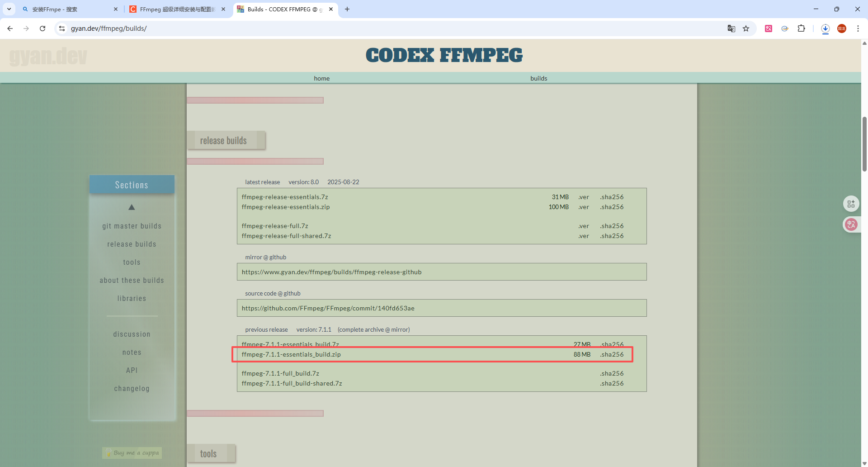Jump to libraries section
This screenshot has width=868, height=467.
(132, 299)
